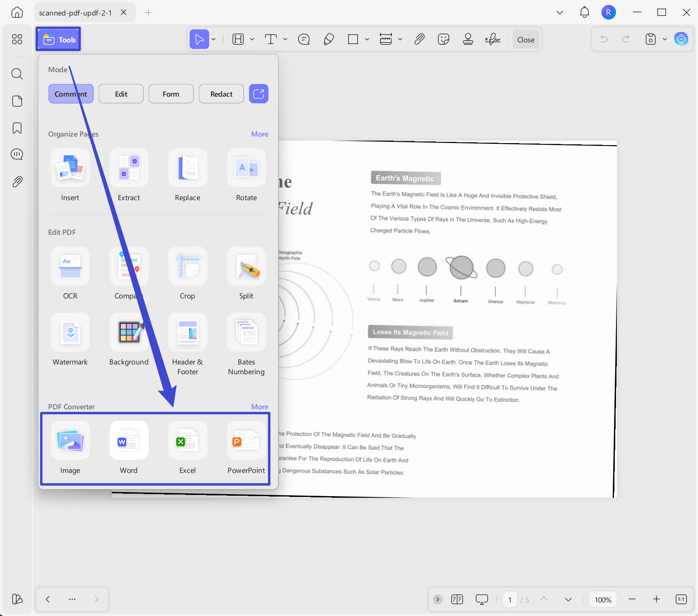Switch to Form mode

pyautogui.click(x=171, y=94)
